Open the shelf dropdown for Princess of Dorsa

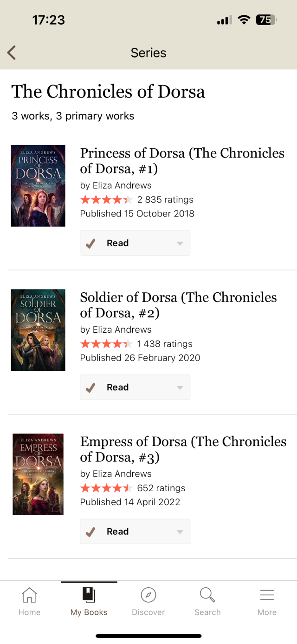tap(180, 243)
